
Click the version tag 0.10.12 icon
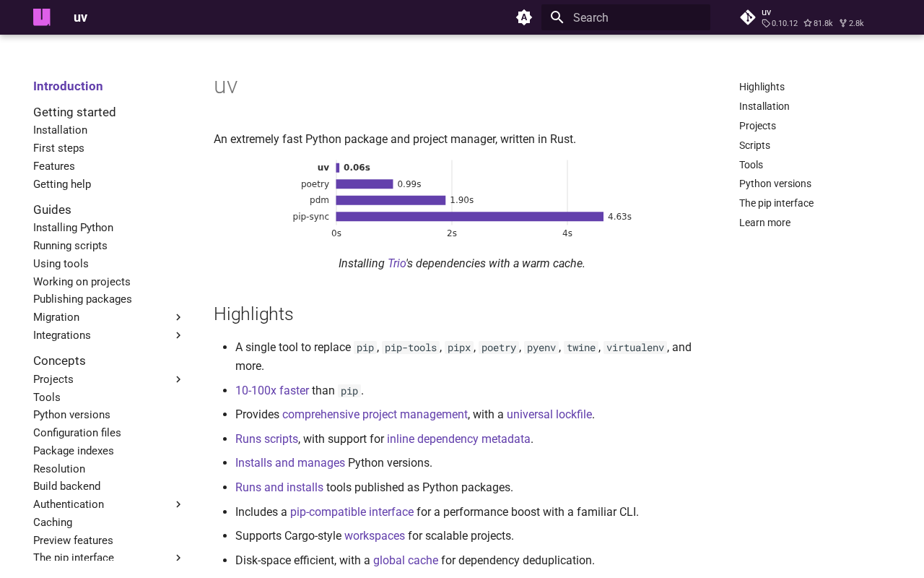pyautogui.click(x=766, y=24)
